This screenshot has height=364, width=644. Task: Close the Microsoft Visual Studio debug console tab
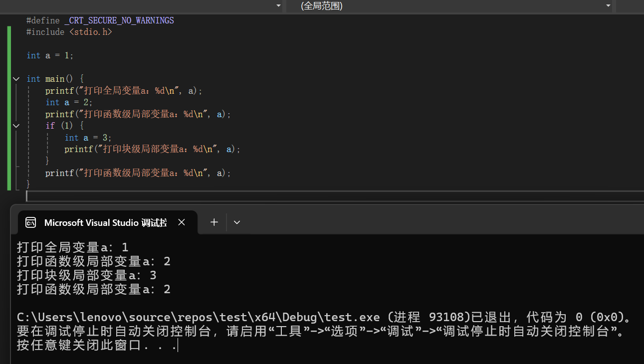click(x=182, y=222)
